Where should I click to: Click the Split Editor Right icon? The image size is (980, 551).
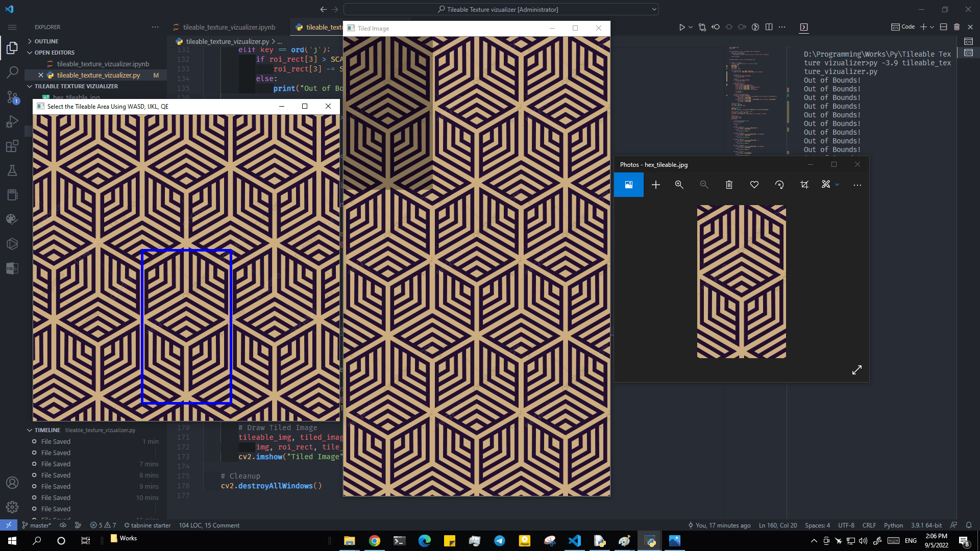769,27
